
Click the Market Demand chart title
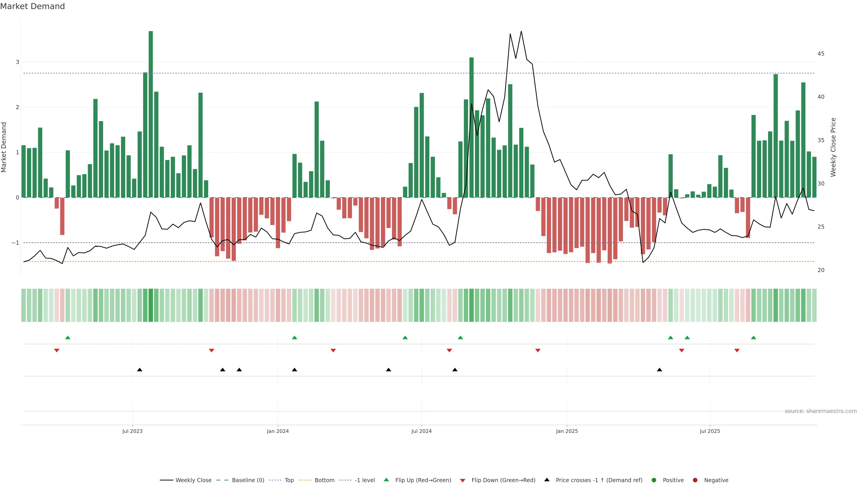(x=32, y=6)
